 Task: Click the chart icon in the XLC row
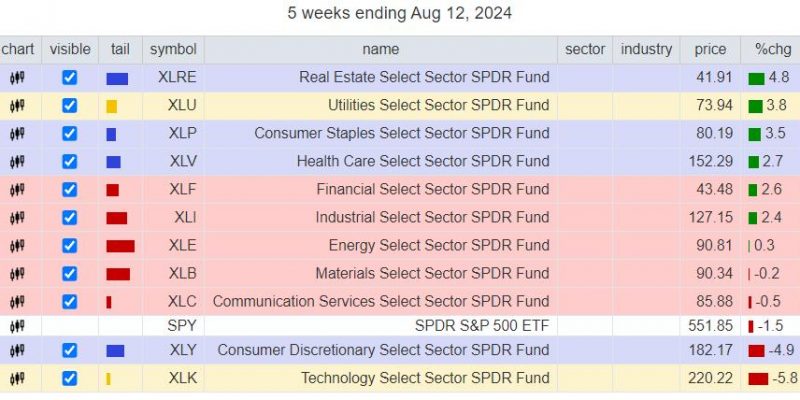(x=17, y=302)
